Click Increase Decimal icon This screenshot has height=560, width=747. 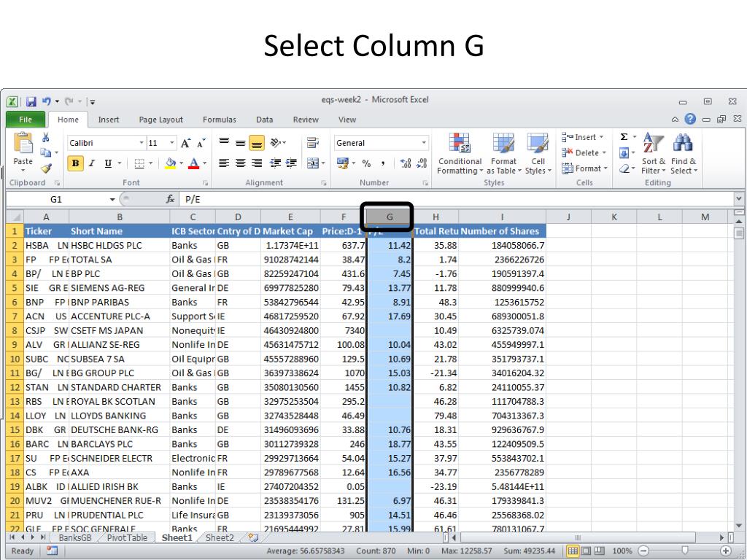coord(406,163)
